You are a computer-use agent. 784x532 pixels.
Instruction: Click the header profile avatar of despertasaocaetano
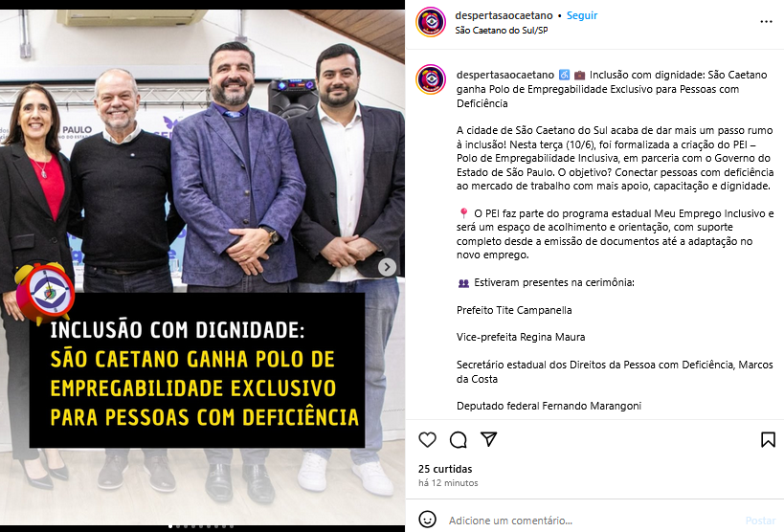coord(431,22)
